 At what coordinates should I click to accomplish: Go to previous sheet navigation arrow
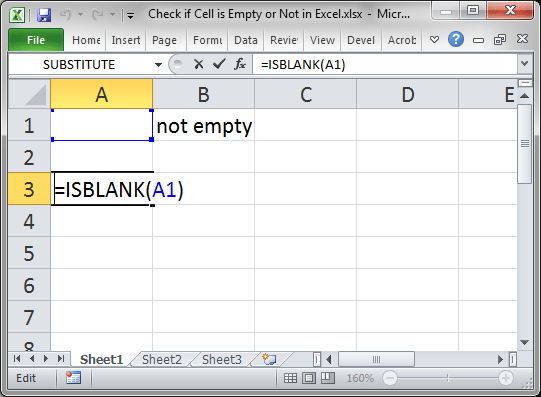32,359
